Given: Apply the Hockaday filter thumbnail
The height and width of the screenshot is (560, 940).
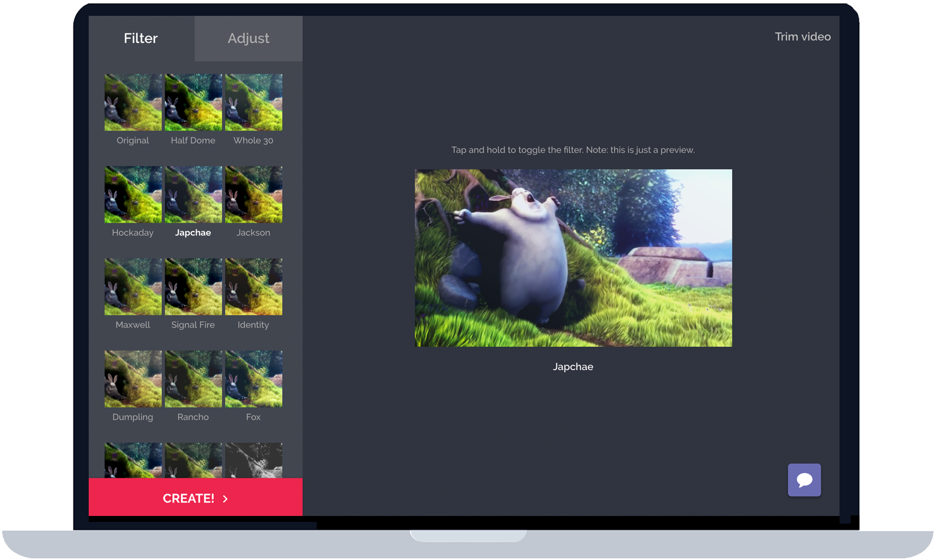Looking at the screenshot, I should click(133, 195).
